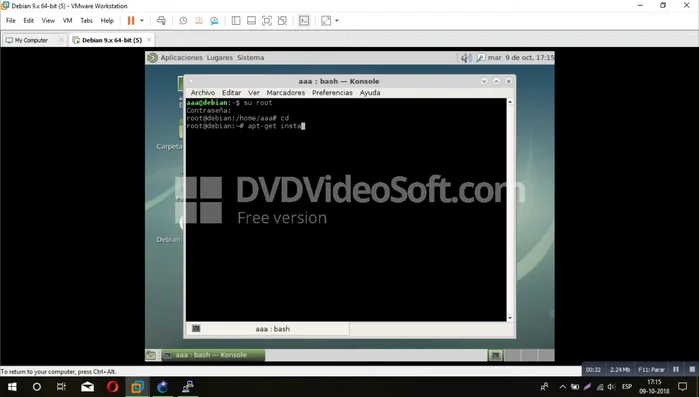Open Cortana search circle on taskbar
This screenshot has width=699, height=397.
[x=37, y=387]
